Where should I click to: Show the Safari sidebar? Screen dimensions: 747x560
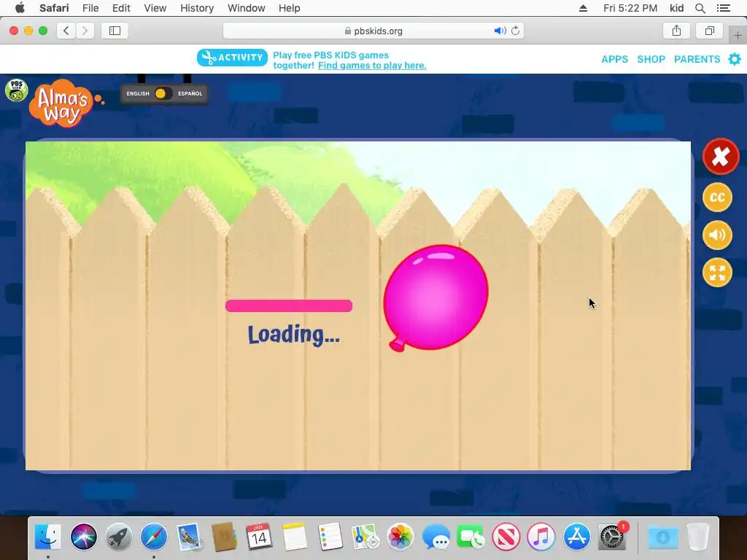(115, 31)
